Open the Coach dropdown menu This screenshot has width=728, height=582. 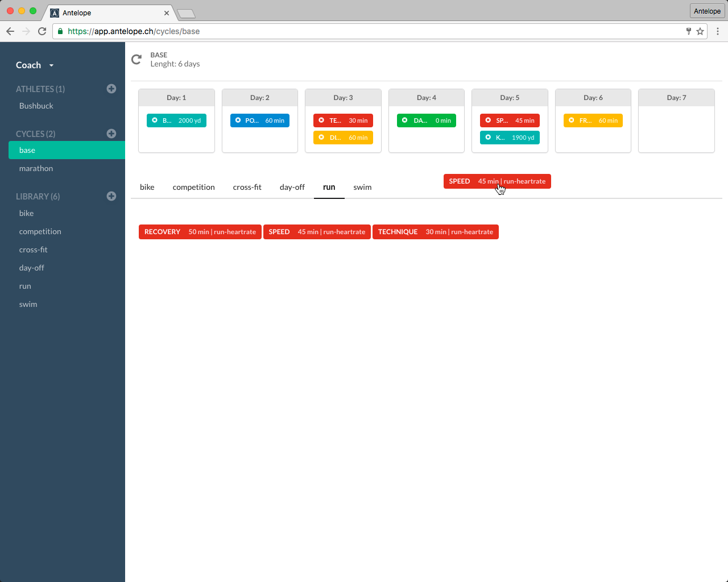click(x=35, y=65)
